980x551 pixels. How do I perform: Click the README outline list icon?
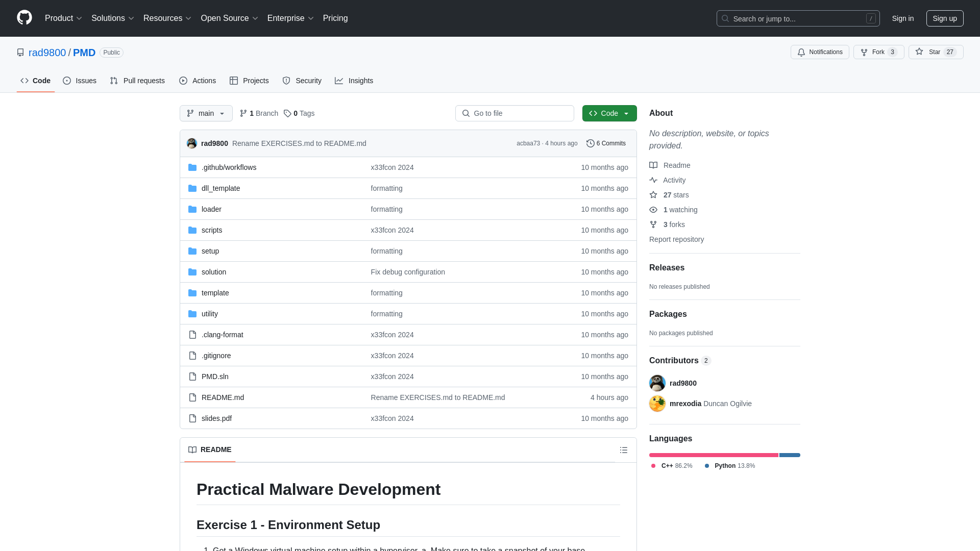pyautogui.click(x=624, y=450)
